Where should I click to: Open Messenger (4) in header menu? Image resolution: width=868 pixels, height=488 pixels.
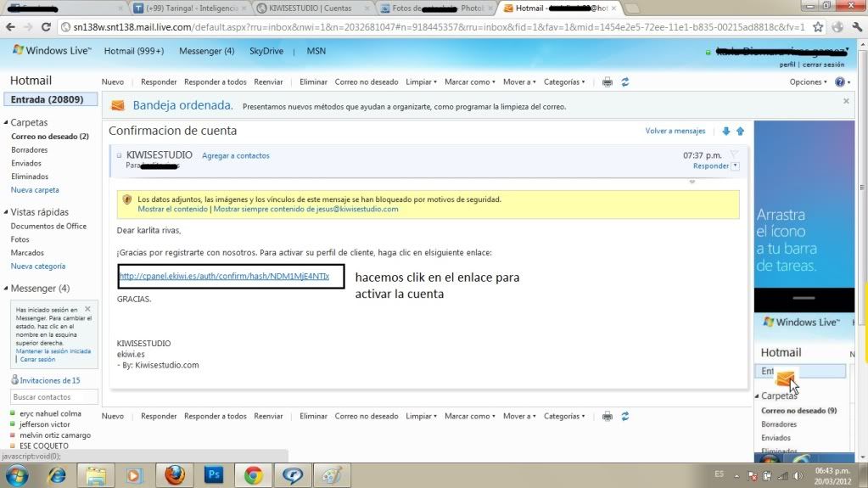(x=206, y=51)
